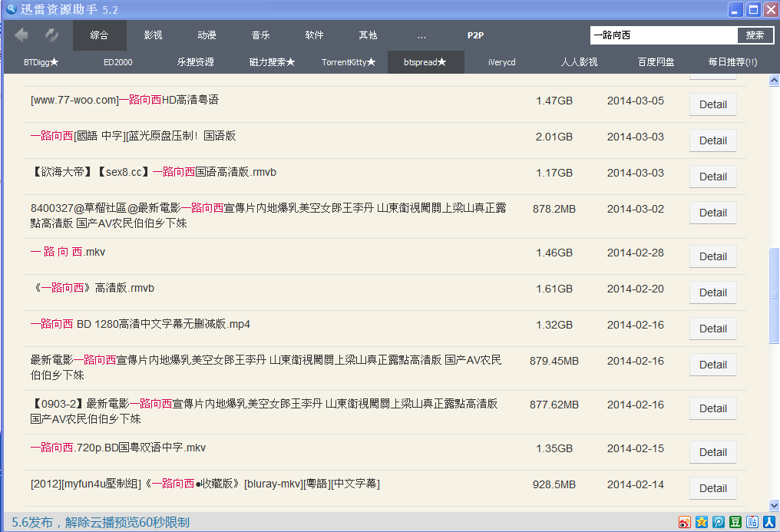Click the 搜索 search button
Screen dimensions: 780x532
(755, 35)
